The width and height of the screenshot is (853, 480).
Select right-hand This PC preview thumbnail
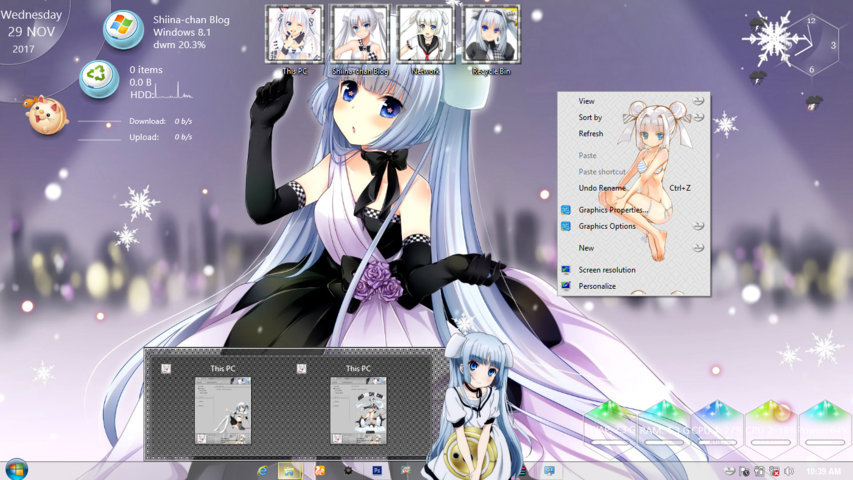tap(358, 410)
